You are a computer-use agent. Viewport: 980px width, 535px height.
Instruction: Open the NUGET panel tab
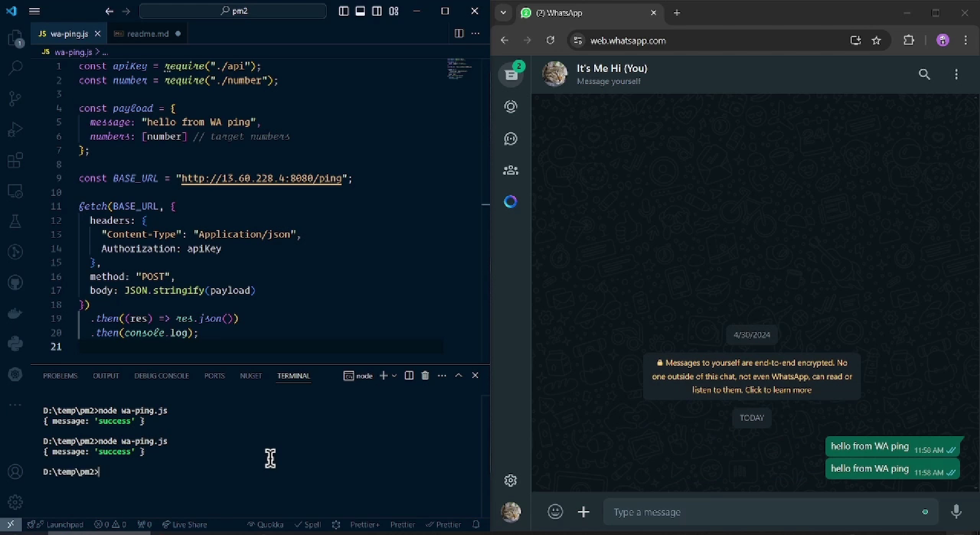(251, 376)
